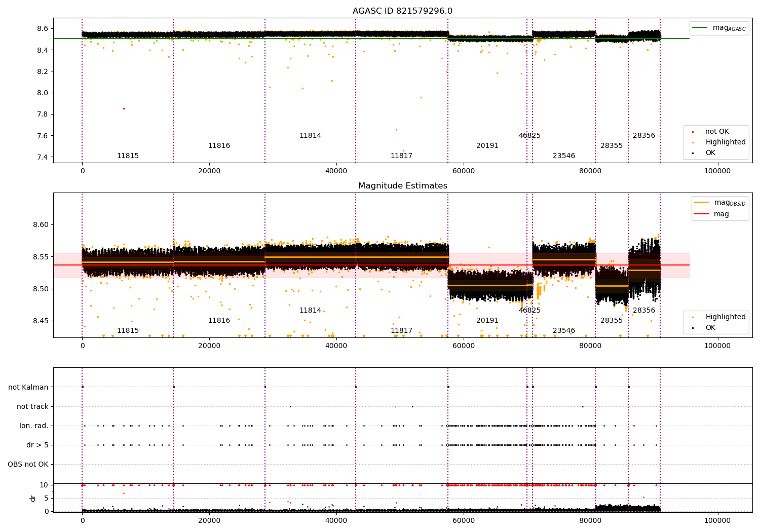
Task: Select the orange mag OBSID legend entry
Action: [720, 203]
